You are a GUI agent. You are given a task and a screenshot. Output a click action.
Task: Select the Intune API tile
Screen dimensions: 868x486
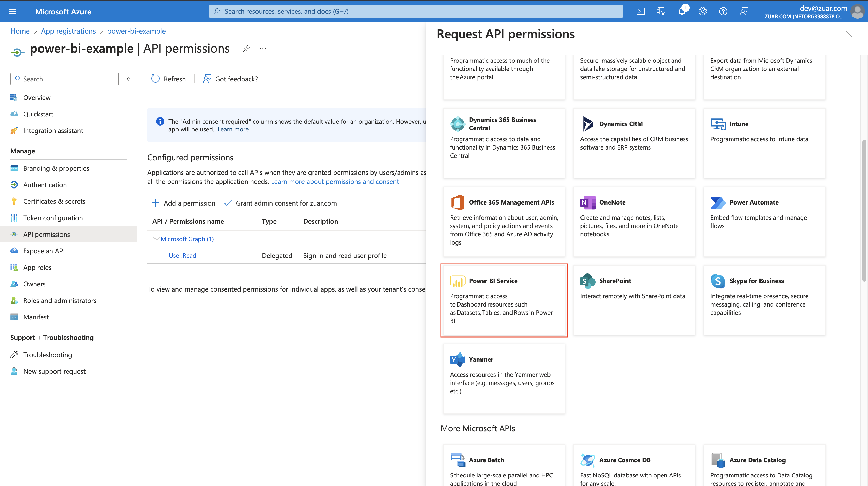765,144
